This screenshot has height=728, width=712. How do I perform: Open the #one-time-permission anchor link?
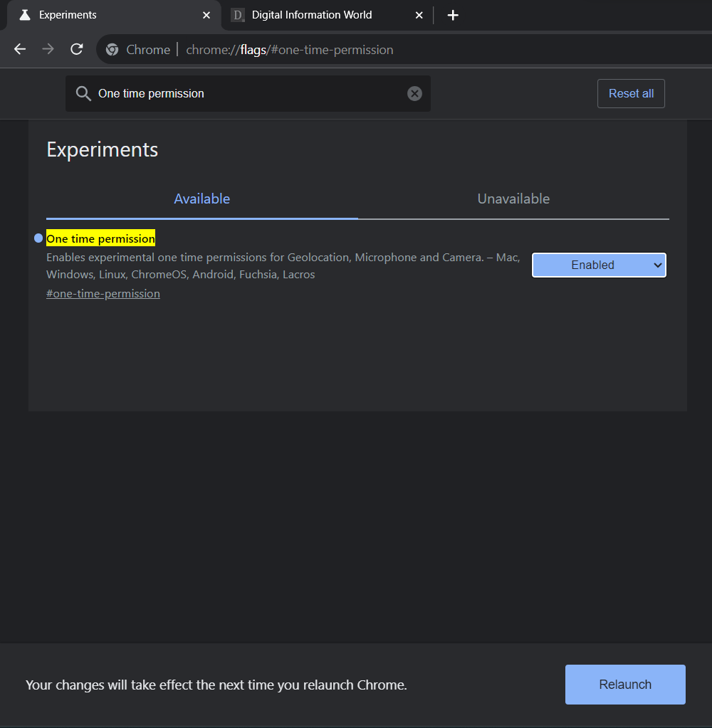pos(103,294)
